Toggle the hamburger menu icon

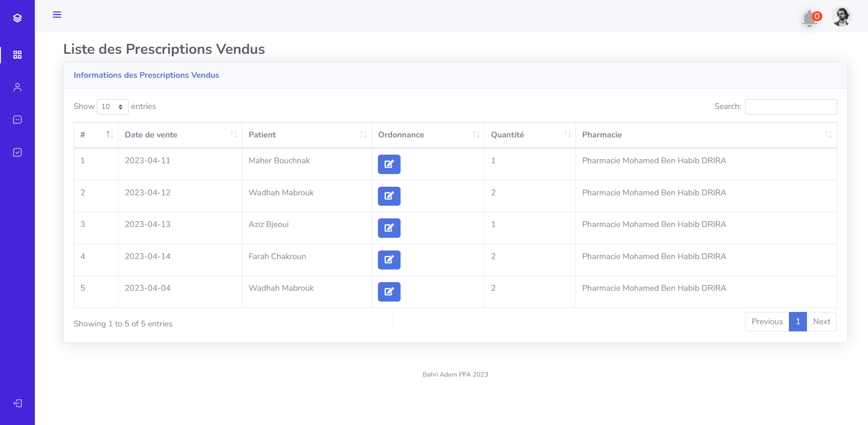coord(57,14)
